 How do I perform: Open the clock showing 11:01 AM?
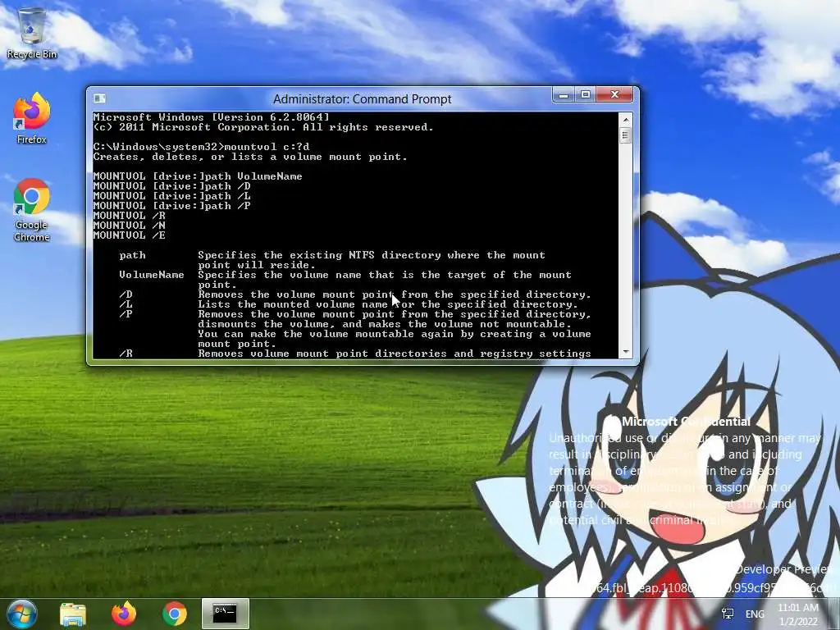(x=798, y=614)
